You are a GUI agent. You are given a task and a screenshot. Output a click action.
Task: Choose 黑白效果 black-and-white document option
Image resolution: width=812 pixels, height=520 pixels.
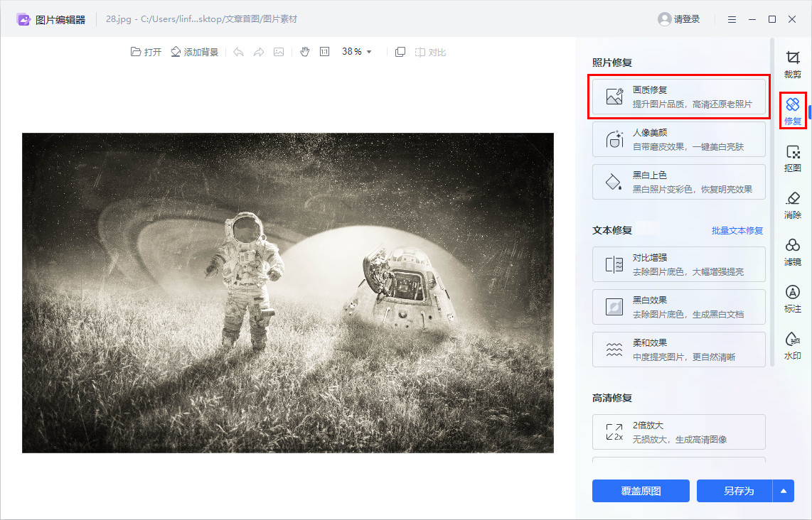coord(678,307)
